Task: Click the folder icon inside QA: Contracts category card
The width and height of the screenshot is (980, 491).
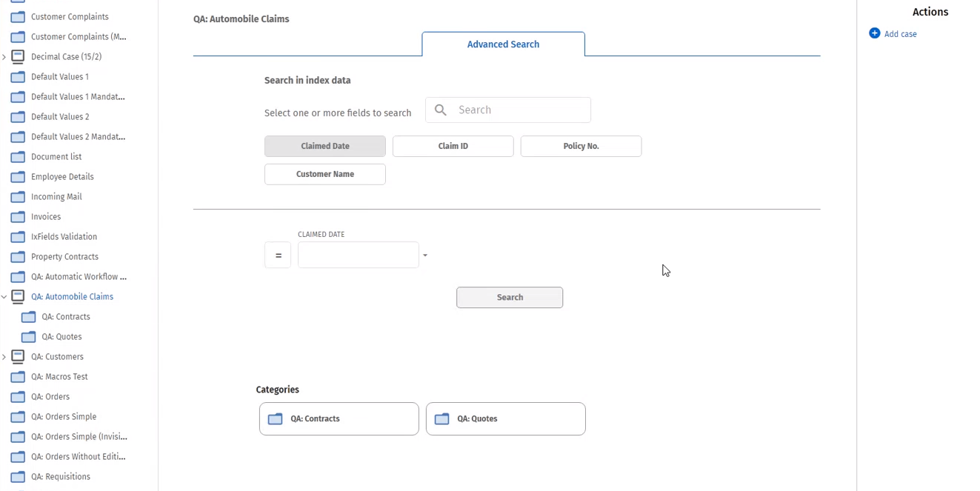Action: pyautogui.click(x=276, y=419)
